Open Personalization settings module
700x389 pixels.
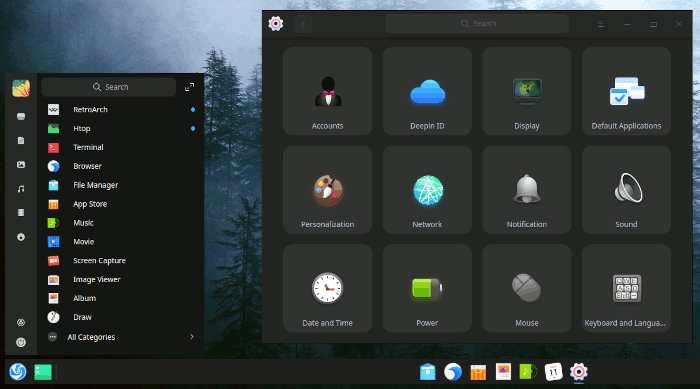click(327, 190)
